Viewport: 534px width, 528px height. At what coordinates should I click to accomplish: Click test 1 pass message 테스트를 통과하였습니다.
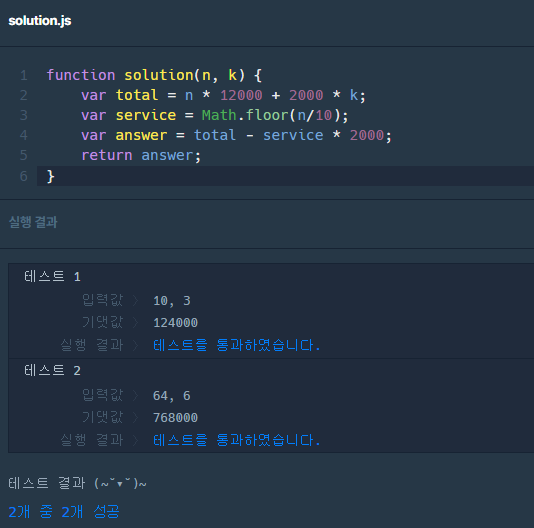tap(237, 345)
